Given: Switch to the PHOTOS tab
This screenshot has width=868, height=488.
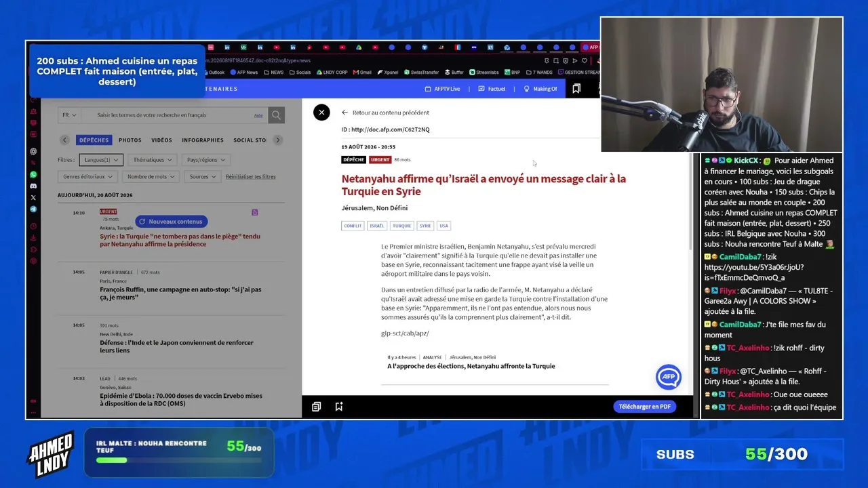Looking at the screenshot, I should pyautogui.click(x=130, y=140).
